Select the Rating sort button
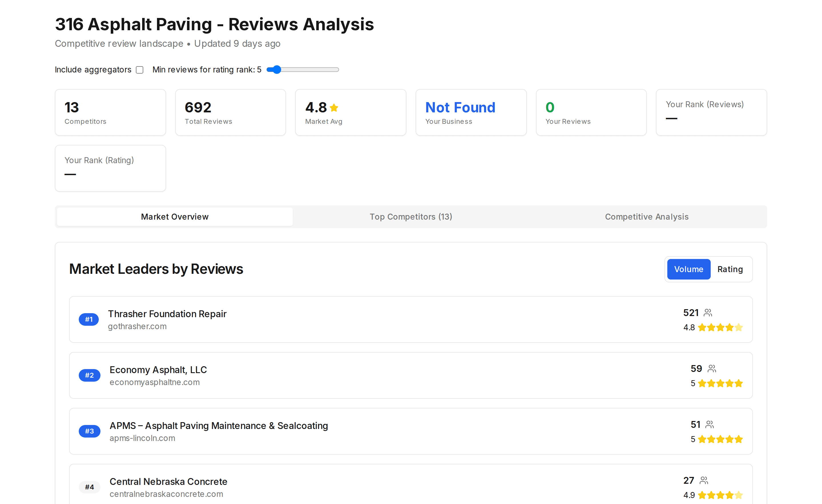Image resolution: width=822 pixels, height=504 pixels. (730, 269)
